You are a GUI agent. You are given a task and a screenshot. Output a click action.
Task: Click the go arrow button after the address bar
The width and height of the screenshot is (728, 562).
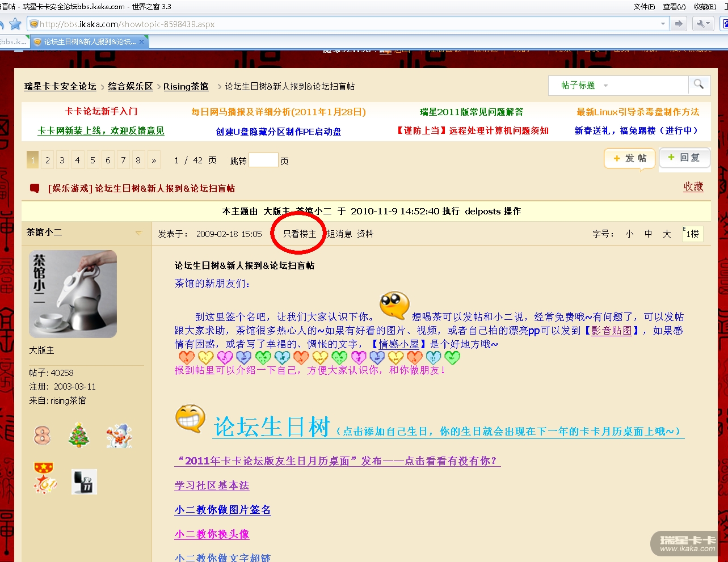(678, 24)
